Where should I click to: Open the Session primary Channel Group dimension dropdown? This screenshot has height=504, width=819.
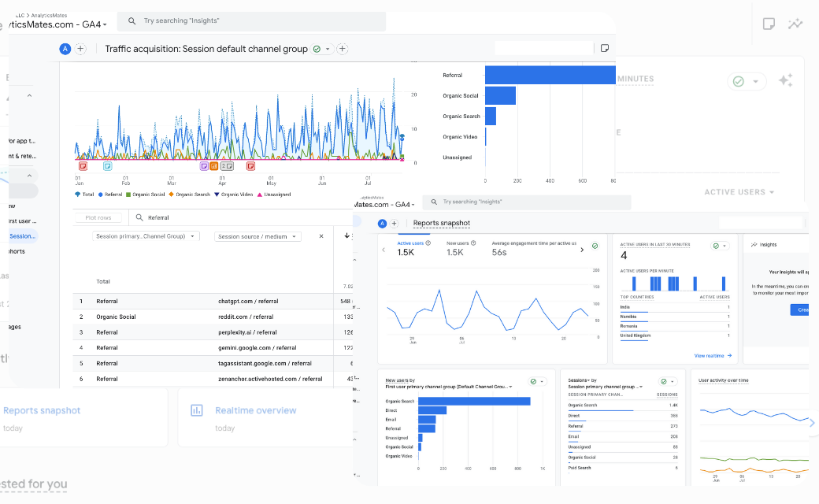coord(145,236)
